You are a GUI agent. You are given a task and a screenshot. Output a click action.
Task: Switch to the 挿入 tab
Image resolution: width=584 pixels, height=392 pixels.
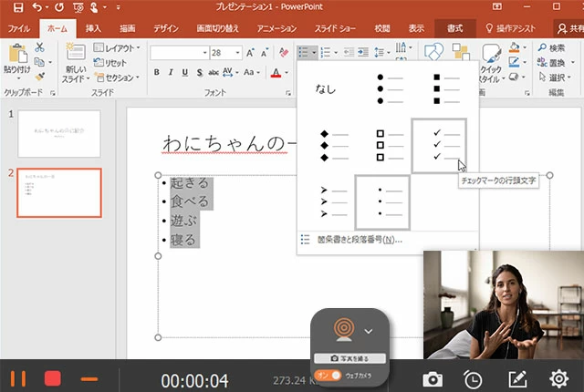93,28
